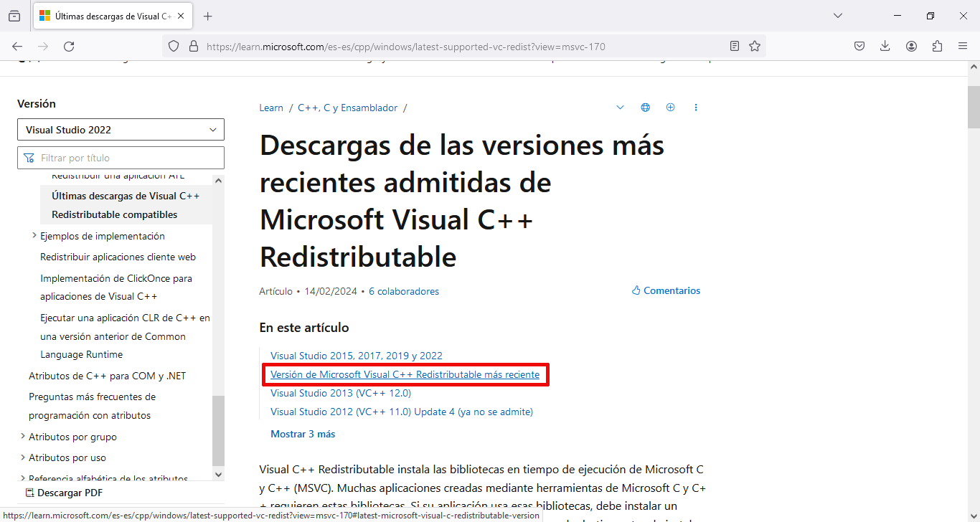Click Mostrar 3 más button
Viewport: 980px width, 522px height.
click(x=303, y=434)
